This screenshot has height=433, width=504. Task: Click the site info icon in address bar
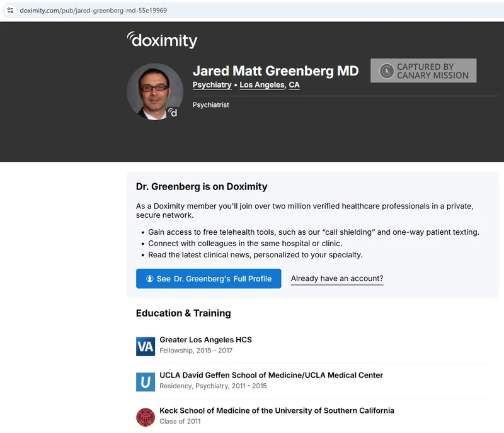tap(10, 10)
